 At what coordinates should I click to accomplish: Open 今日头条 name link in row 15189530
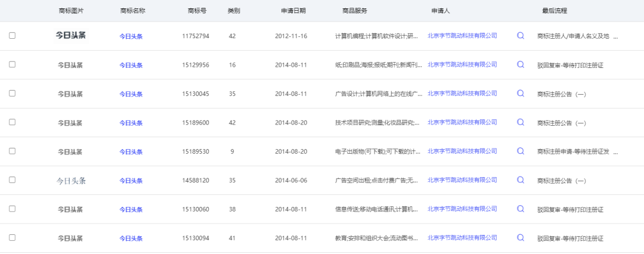point(131,152)
